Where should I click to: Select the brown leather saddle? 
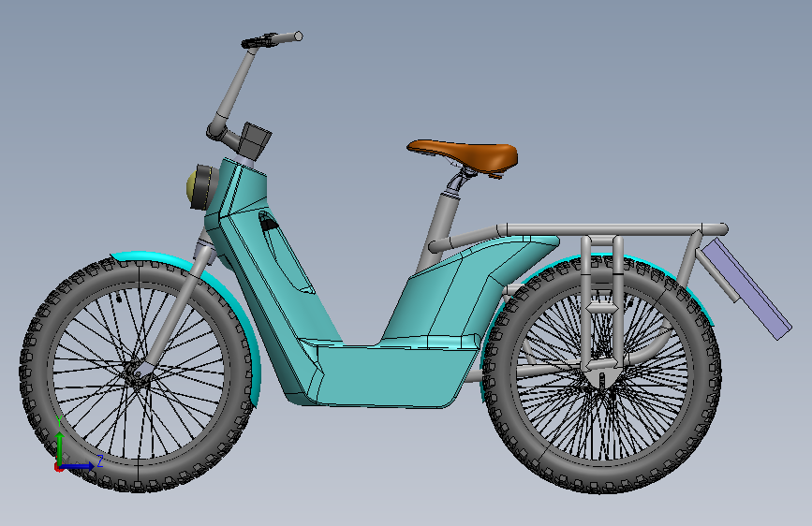click(464, 154)
